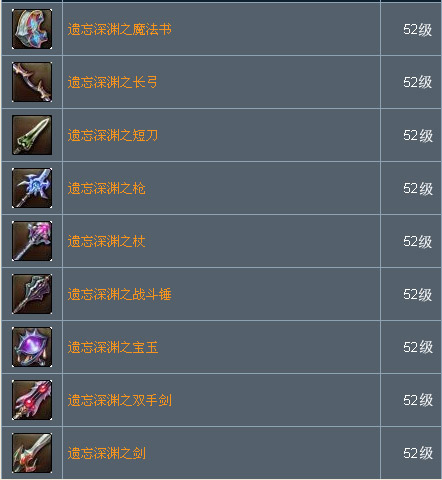The height and width of the screenshot is (480, 442).
Task: Click the blue spiked spear icon
Action: tap(32, 188)
